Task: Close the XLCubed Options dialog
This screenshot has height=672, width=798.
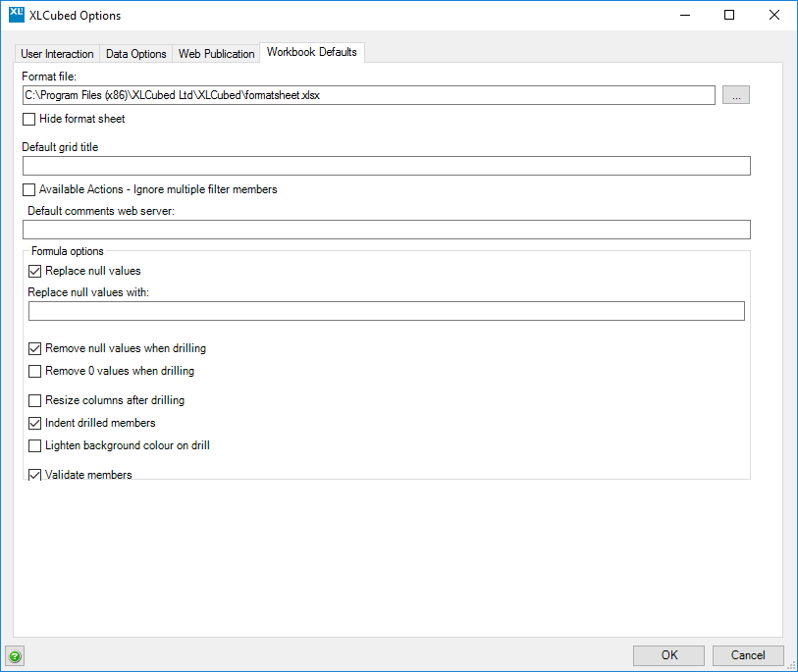Action: click(774, 16)
